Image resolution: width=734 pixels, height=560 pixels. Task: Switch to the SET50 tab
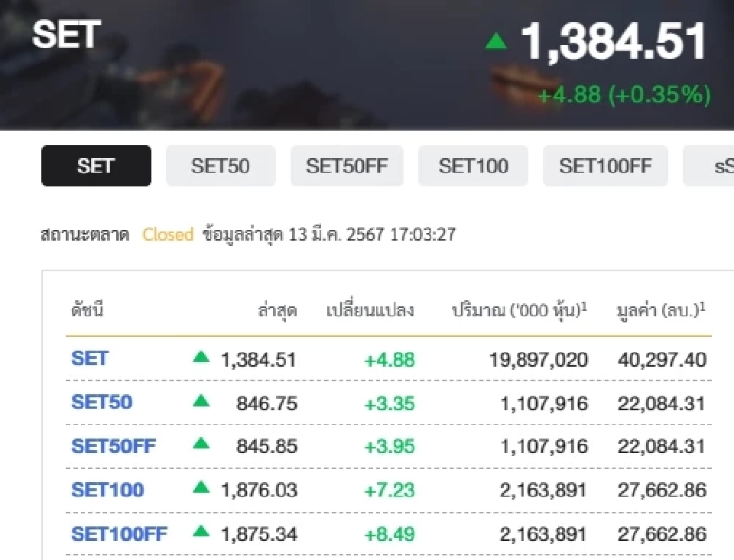pyautogui.click(x=220, y=165)
